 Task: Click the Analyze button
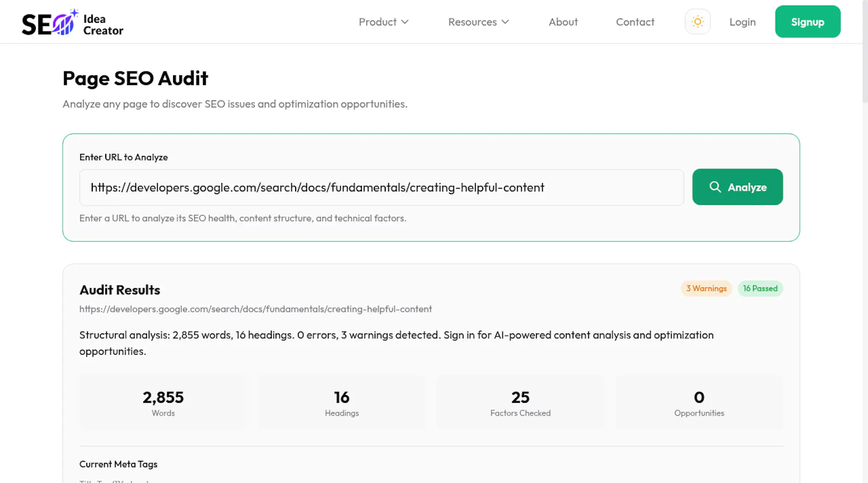click(x=738, y=187)
